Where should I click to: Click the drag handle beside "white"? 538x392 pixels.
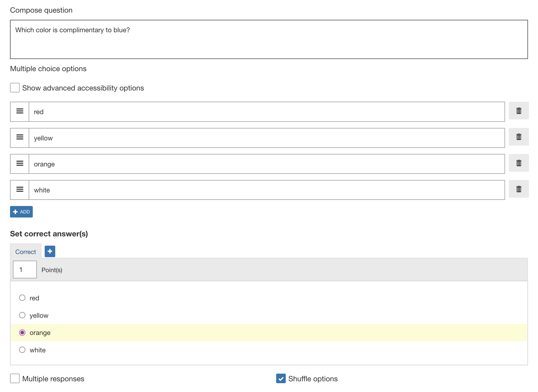(x=19, y=189)
